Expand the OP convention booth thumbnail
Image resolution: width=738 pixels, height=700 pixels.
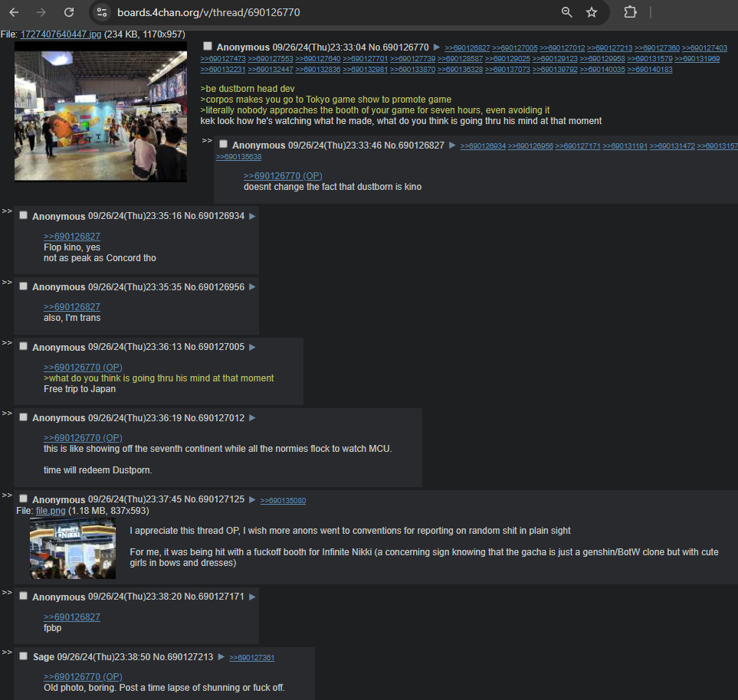[x=100, y=112]
